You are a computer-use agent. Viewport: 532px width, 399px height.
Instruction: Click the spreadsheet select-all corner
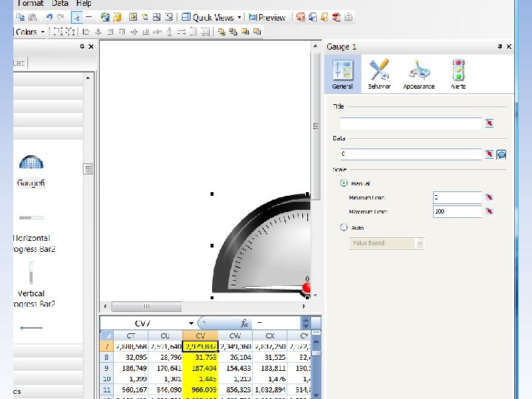point(107,335)
